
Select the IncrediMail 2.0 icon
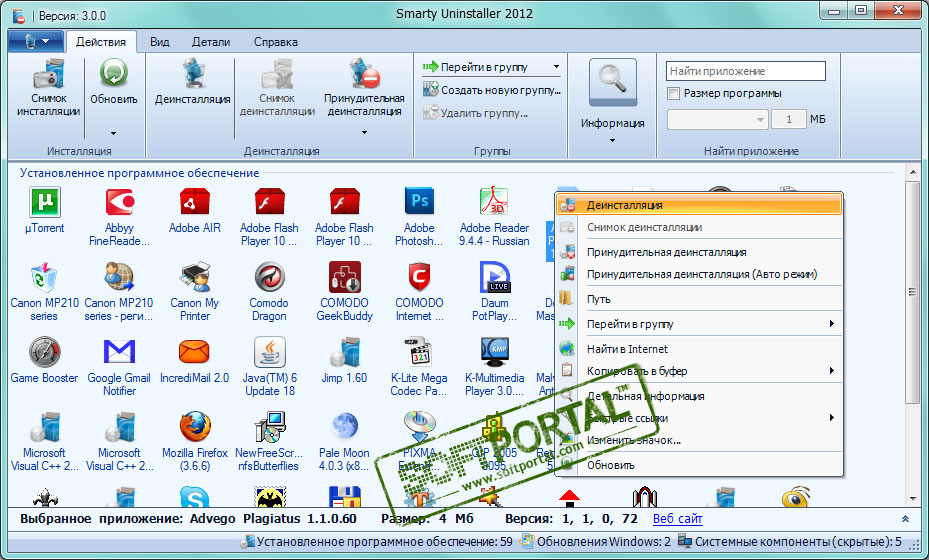194,352
